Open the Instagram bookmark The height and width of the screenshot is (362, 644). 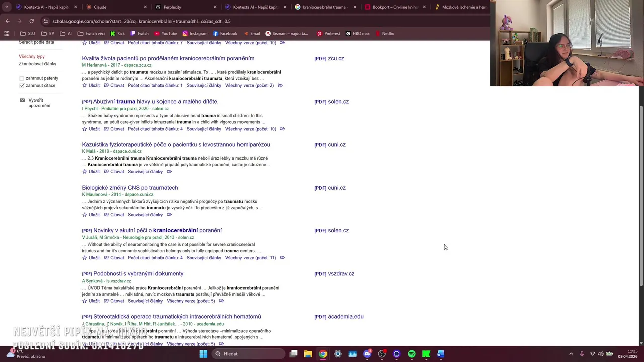[x=195, y=34]
